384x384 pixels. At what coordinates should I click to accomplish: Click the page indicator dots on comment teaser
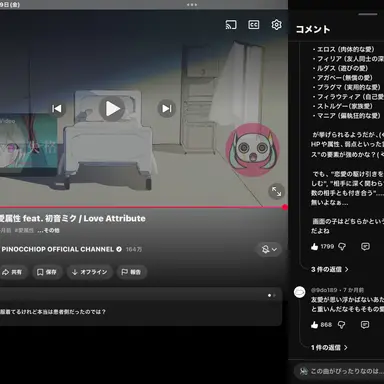(272, 295)
